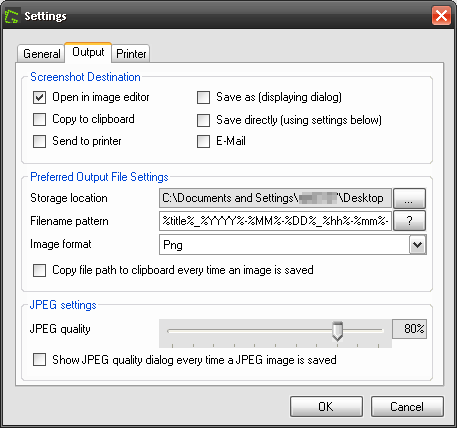The width and height of the screenshot is (457, 428).
Task: Browse storage location with ellipsis button
Action: pos(409,198)
